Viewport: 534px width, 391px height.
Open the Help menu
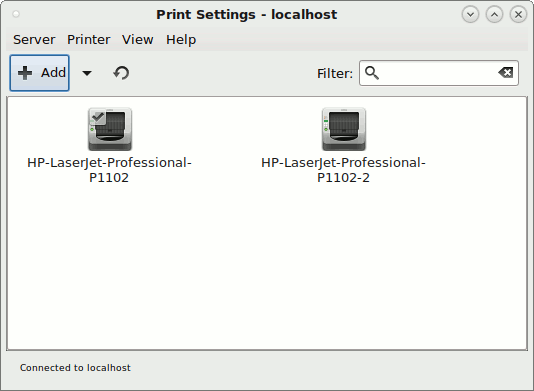[x=181, y=40]
